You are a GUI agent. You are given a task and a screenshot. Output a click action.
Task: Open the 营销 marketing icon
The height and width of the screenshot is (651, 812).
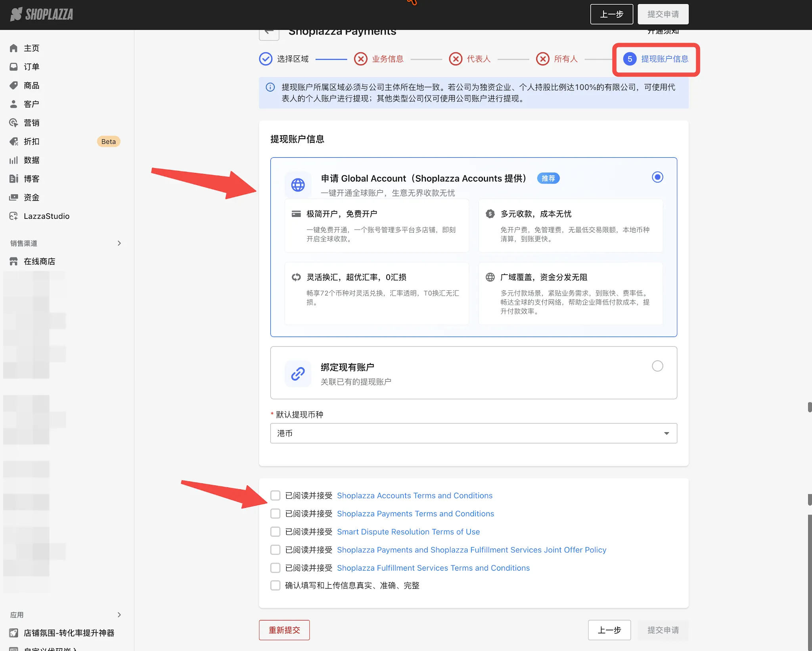pos(13,123)
